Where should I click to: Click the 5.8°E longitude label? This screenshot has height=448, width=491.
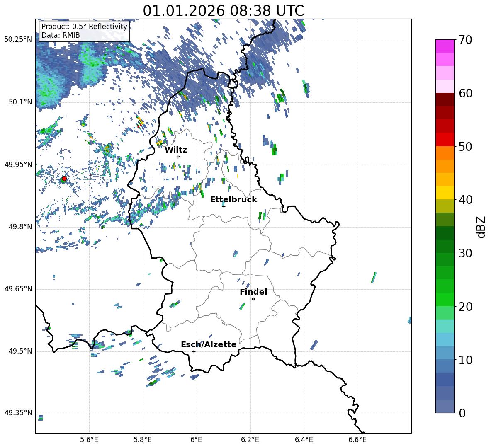point(143,440)
